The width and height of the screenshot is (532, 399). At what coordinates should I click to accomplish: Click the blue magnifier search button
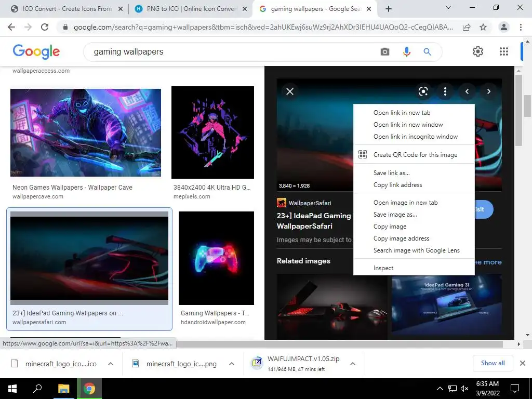click(x=427, y=51)
